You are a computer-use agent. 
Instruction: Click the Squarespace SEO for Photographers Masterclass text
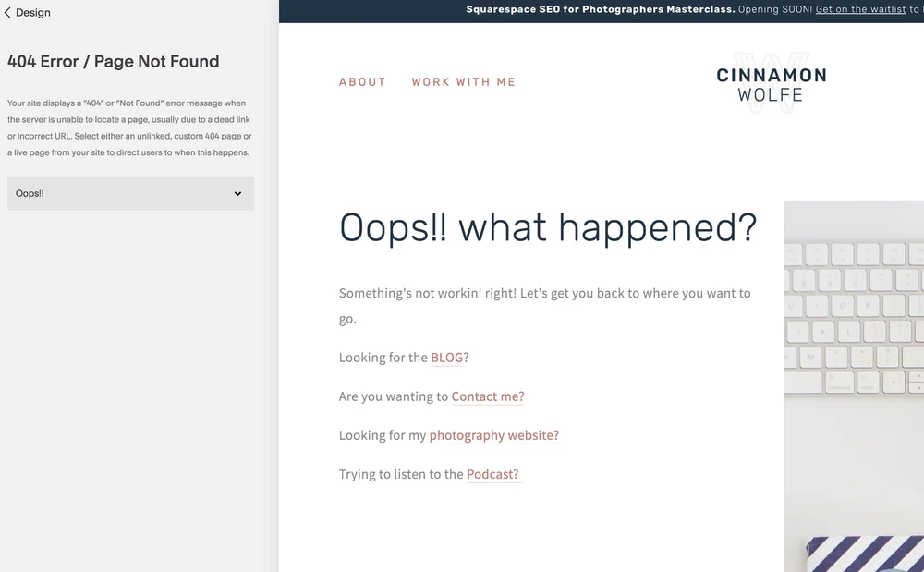click(601, 9)
